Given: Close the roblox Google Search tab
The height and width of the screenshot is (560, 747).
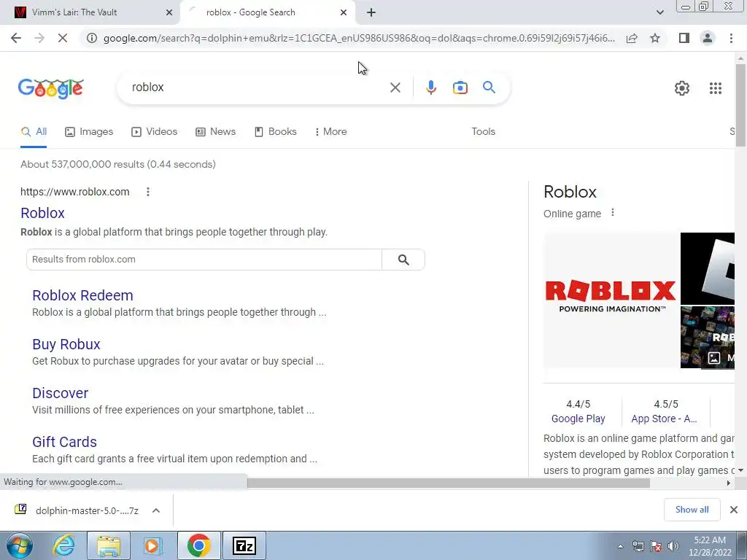Looking at the screenshot, I should coord(343,12).
